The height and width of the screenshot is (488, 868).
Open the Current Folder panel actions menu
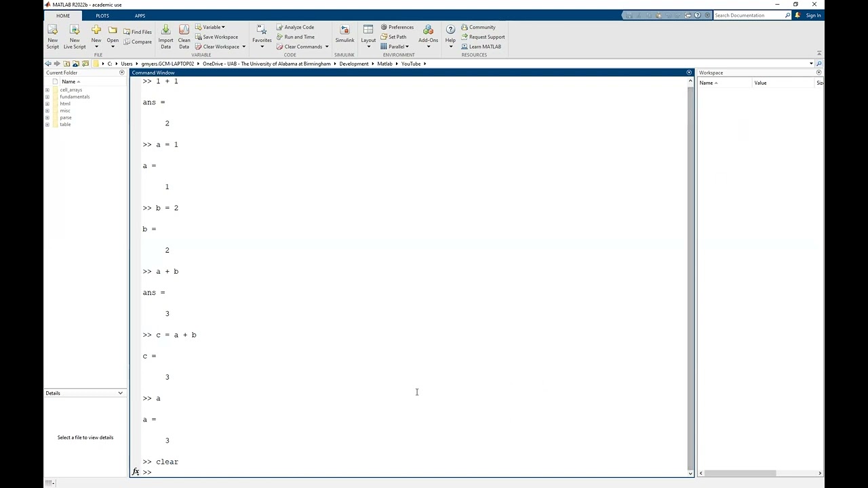(x=122, y=73)
